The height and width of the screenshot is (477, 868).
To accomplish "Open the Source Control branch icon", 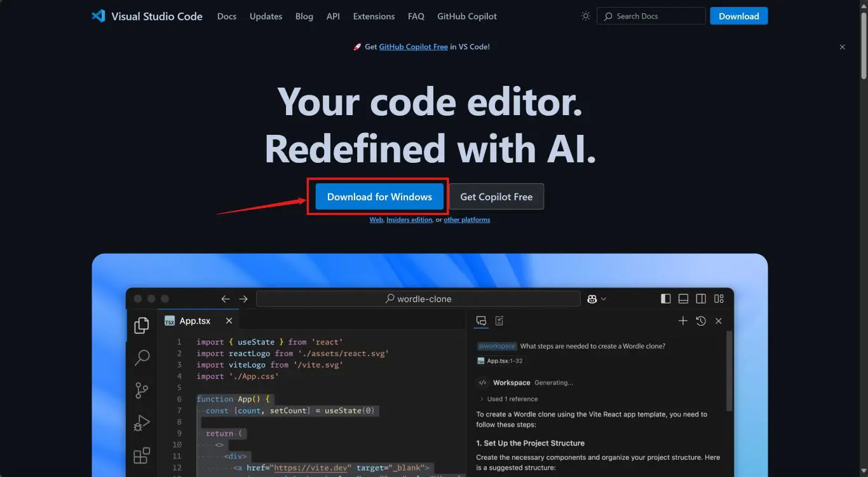I will [142, 390].
